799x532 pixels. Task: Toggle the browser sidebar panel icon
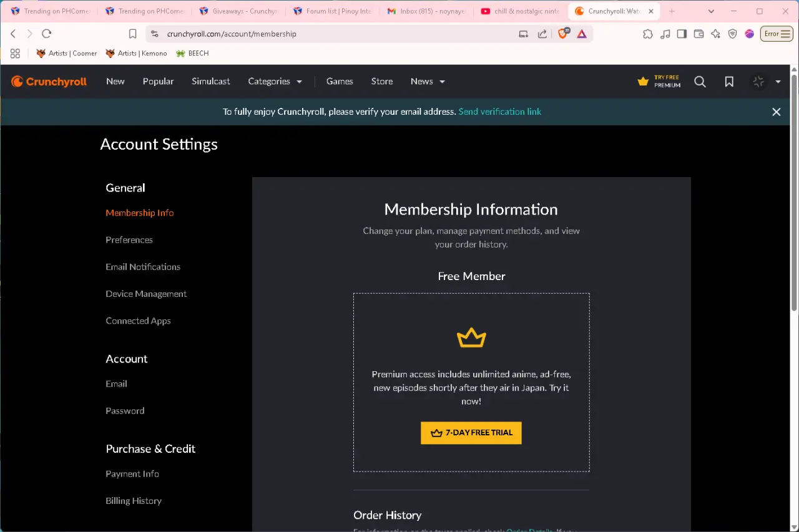coord(682,34)
